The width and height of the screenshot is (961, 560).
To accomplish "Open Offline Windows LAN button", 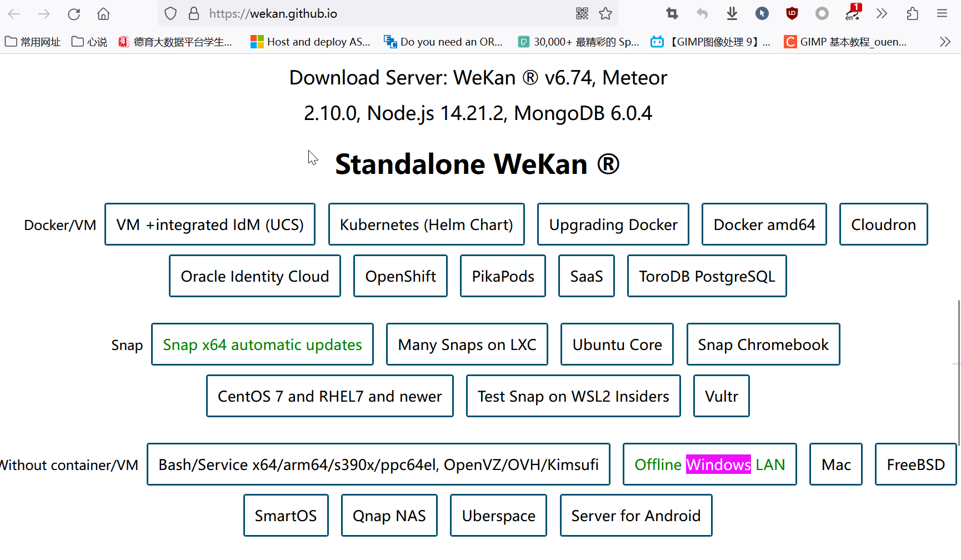I will click(710, 464).
